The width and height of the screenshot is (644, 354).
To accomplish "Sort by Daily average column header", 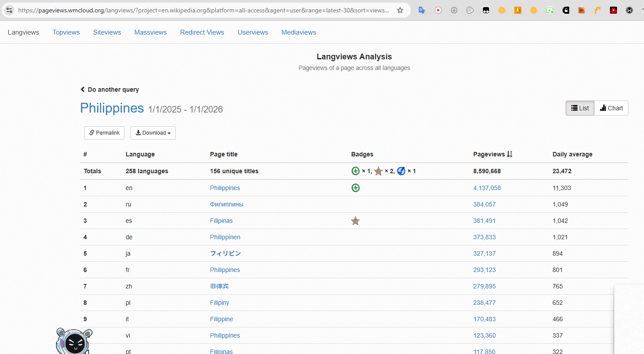I will [572, 154].
